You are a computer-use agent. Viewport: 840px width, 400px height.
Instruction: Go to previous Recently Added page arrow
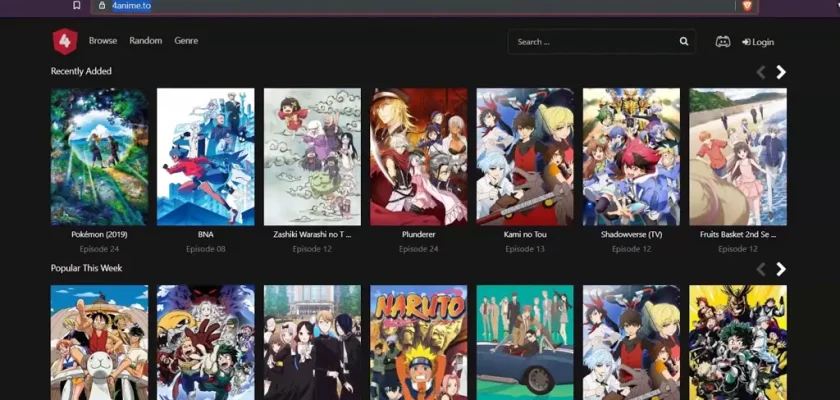(761, 72)
